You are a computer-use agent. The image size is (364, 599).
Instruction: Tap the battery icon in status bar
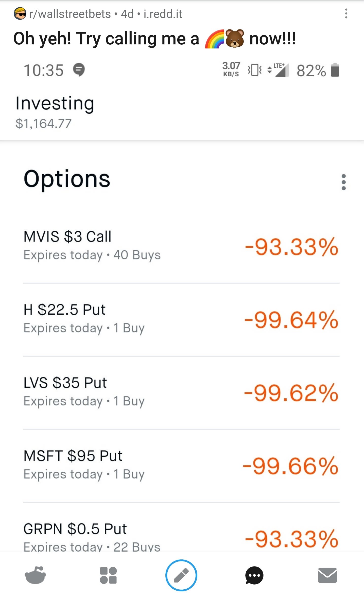pos(335,70)
